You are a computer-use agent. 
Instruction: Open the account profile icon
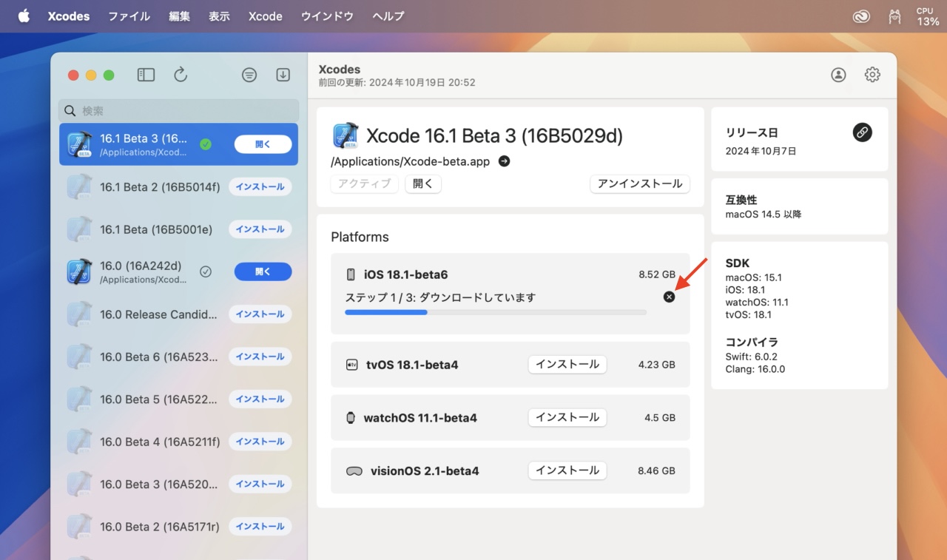[838, 75]
